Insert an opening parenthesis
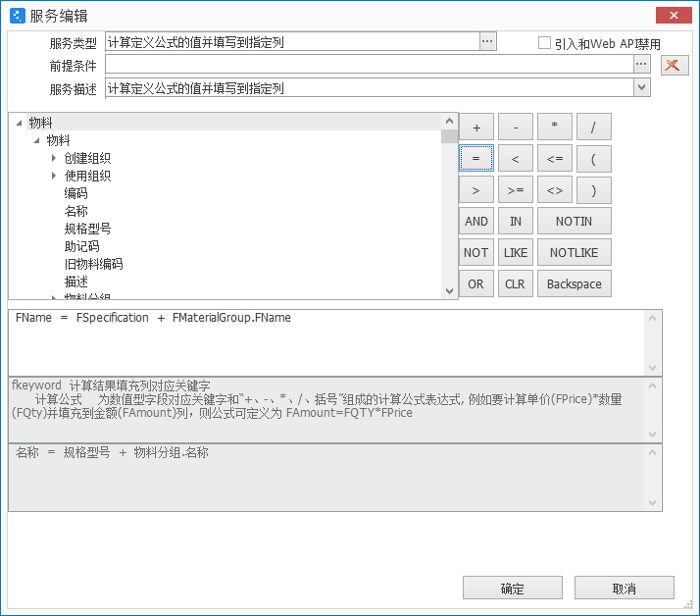 594,159
